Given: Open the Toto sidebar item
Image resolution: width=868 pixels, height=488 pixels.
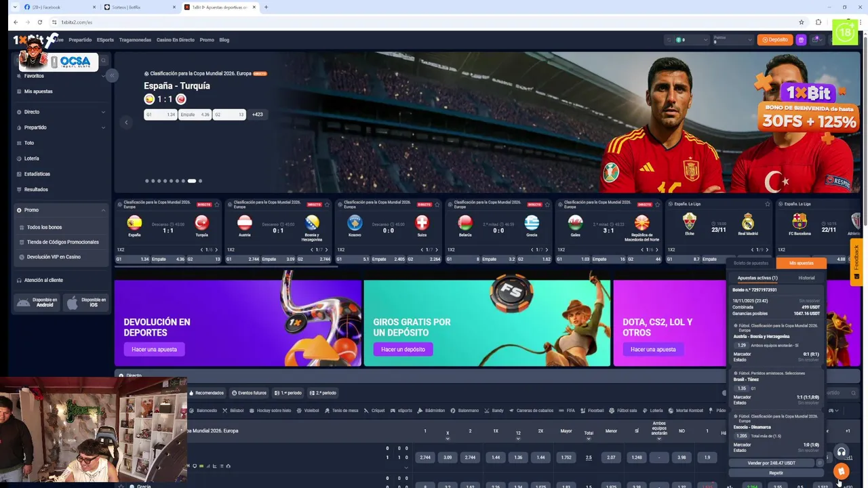Looking at the screenshot, I should pyautogui.click(x=29, y=143).
